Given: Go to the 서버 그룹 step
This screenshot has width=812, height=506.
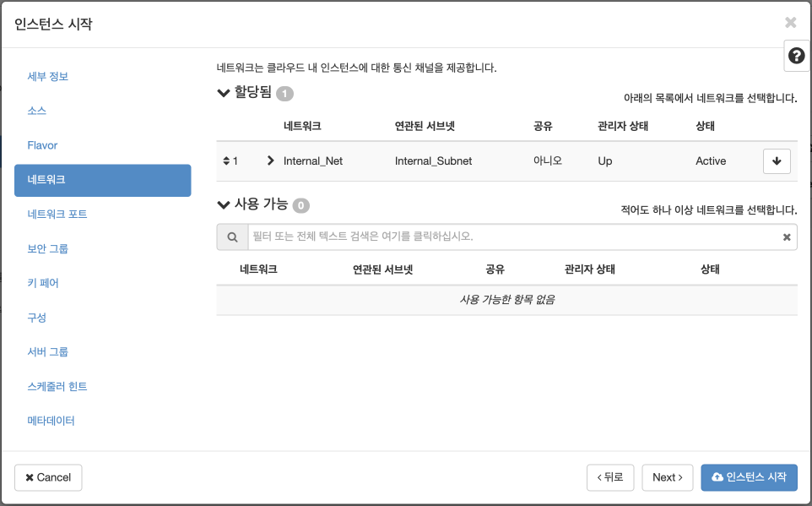Looking at the screenshot, I should pos(47,351).
